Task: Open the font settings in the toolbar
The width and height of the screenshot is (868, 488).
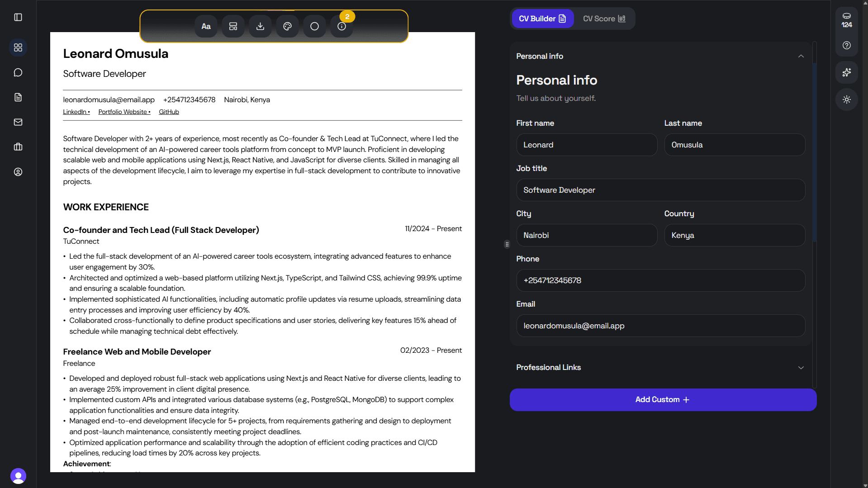Action: pos(206,26)
